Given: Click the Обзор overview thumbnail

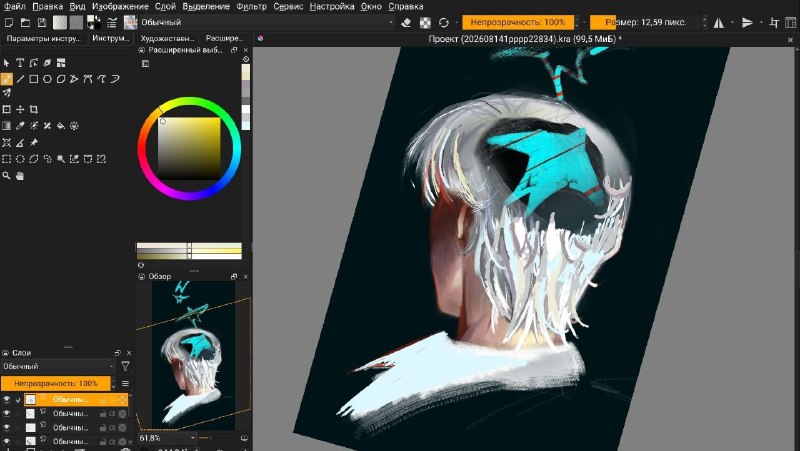Looking at the screenshot, I should tap(194, 355).
